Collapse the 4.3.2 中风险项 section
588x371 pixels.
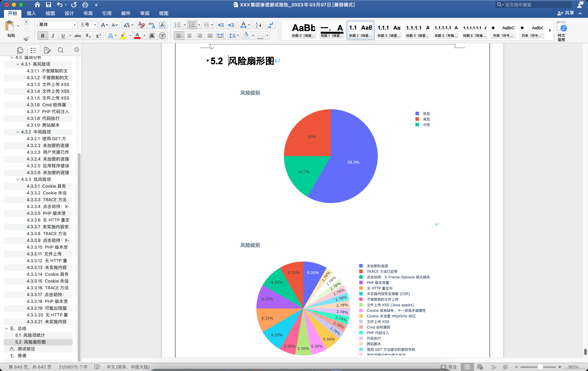click(x=18, y=132)
